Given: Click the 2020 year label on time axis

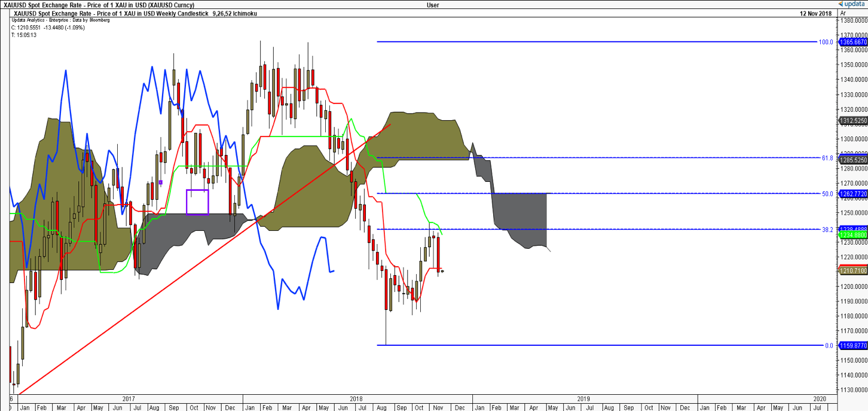Looking at the screenshot, I should [820, 398].
